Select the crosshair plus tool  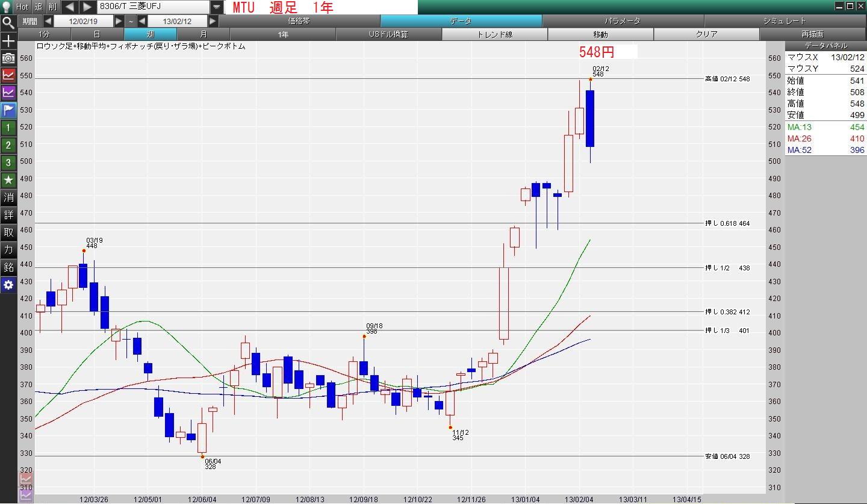[8, 41]
